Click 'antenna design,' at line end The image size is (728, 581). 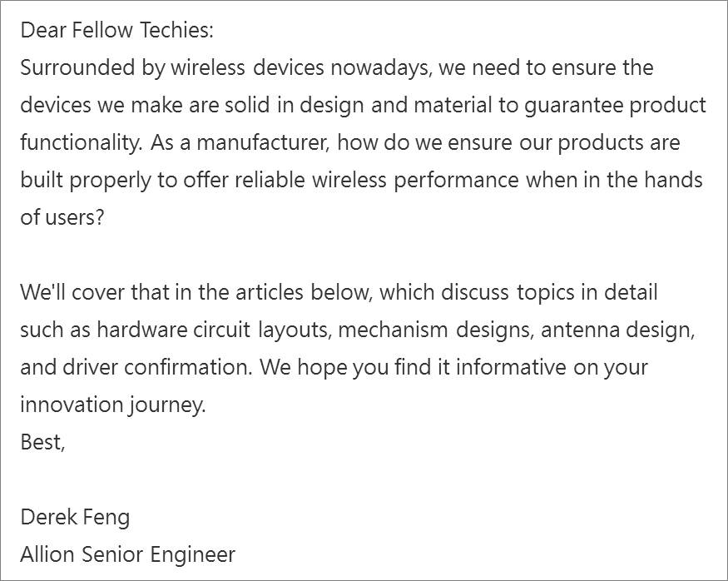[617, 330]
